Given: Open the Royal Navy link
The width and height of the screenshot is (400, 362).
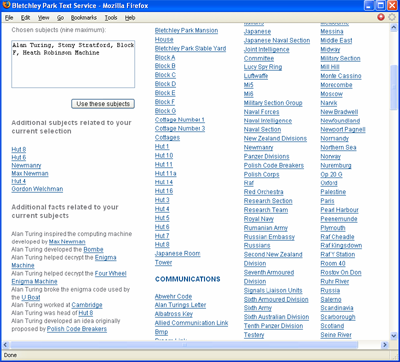Looking at the screenshot, I should coord(259,219).
